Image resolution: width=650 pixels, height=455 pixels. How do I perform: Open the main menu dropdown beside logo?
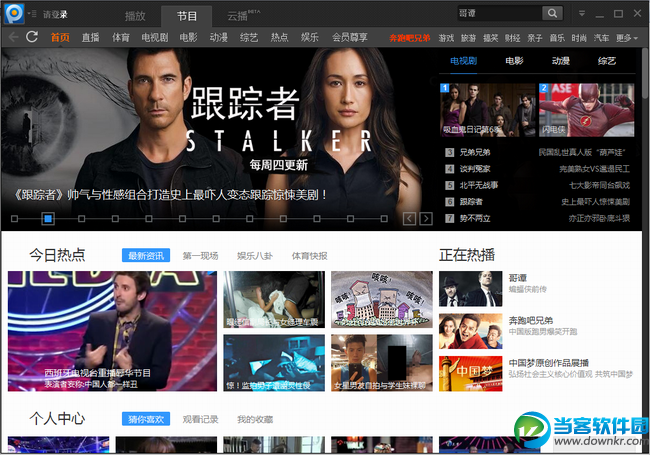[32, 14]
